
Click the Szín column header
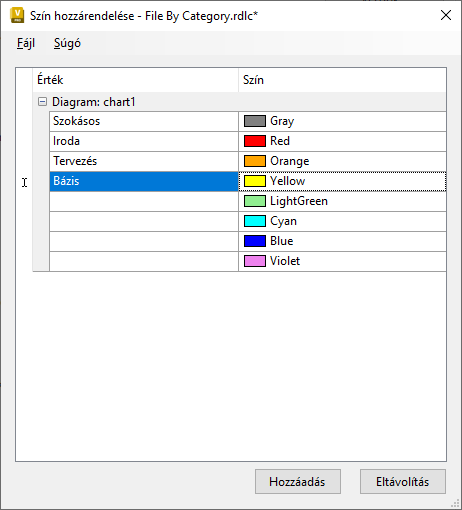click(342, 80)
